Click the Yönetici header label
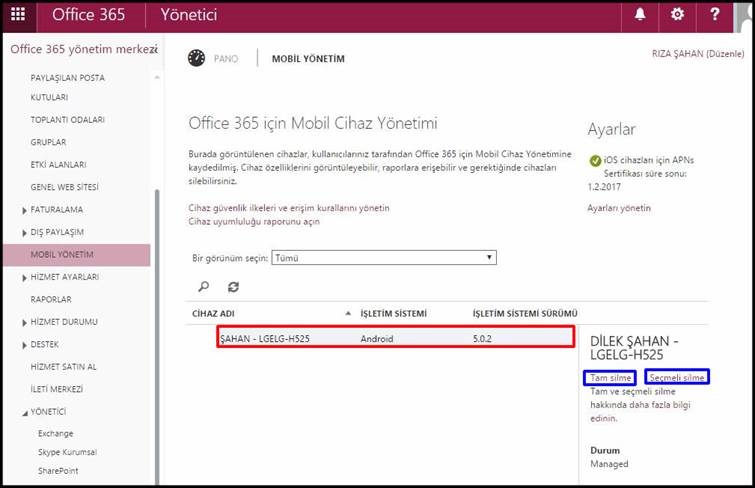Screen dimensions: 755x488 coord(189,14)
